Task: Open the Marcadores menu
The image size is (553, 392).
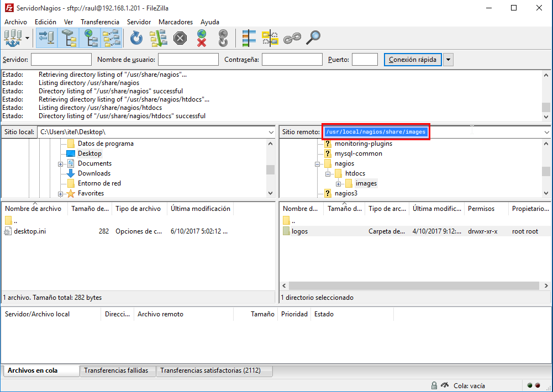Action: pyautogui.click(x=176, y=22)
